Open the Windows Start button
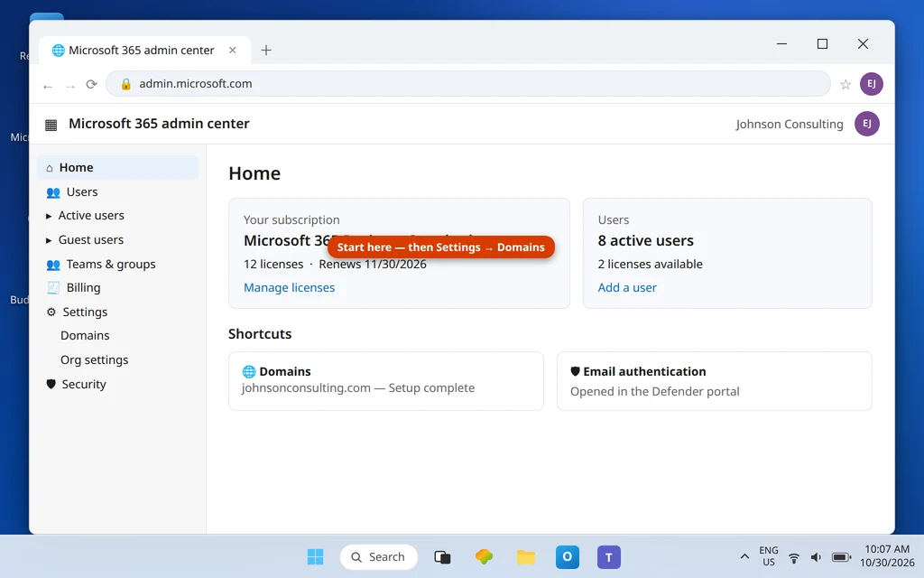 click(x=315, y=556)
